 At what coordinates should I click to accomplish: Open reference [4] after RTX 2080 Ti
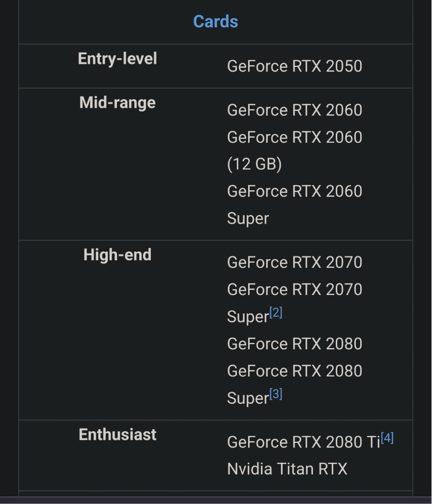[x=387, y=438]
